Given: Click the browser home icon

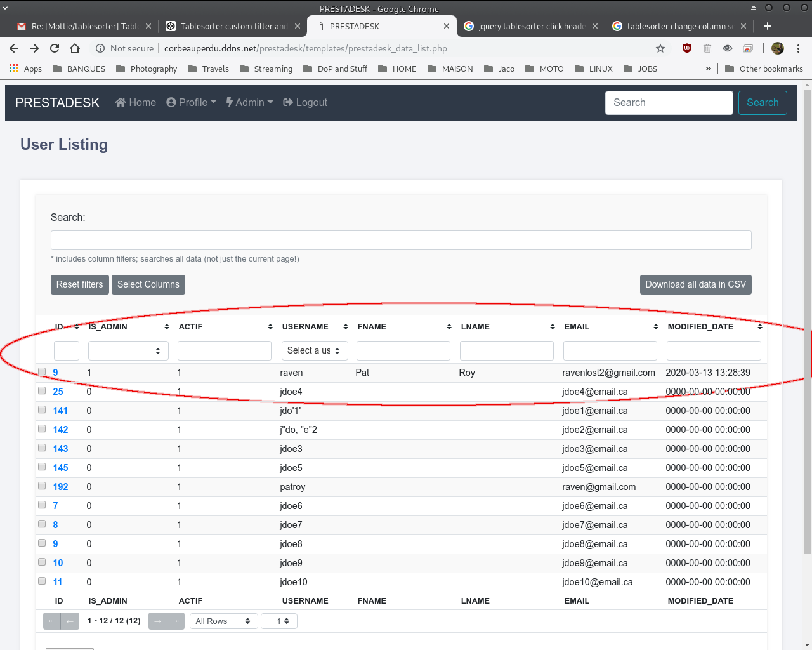Looking at the screenshot, I should (x=75, y=48).
